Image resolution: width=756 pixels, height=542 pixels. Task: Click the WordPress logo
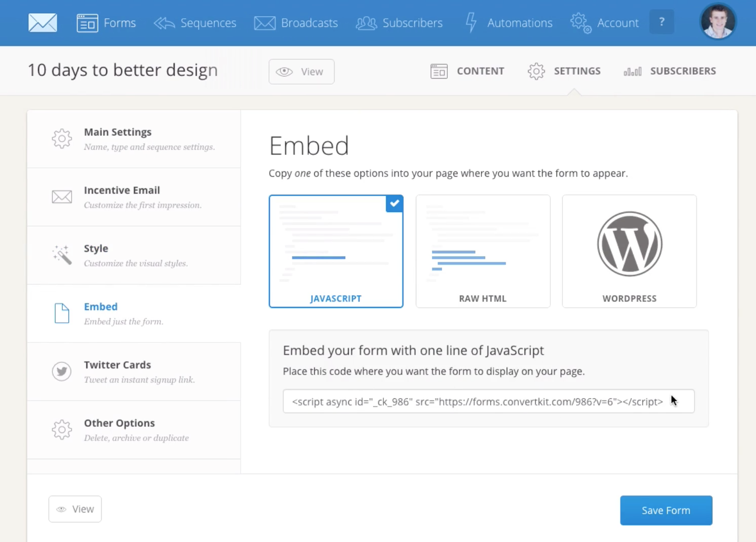click(x=630, y=244)
